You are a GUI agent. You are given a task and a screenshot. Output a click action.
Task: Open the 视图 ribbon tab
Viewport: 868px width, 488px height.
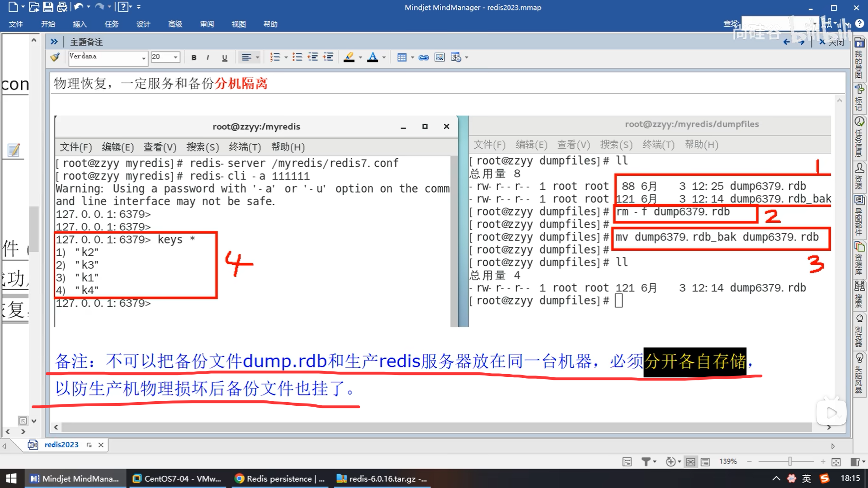238,24
